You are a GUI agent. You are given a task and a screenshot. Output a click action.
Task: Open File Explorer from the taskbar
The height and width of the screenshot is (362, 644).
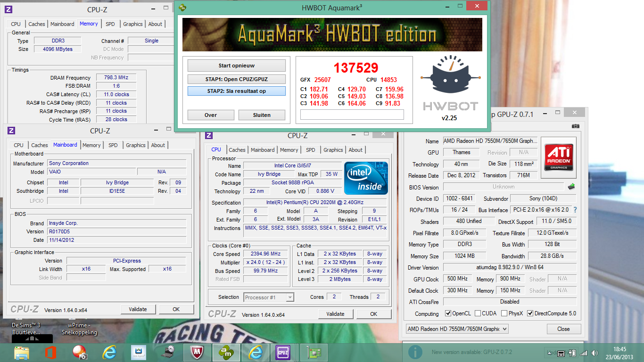(x=21, y=352)
